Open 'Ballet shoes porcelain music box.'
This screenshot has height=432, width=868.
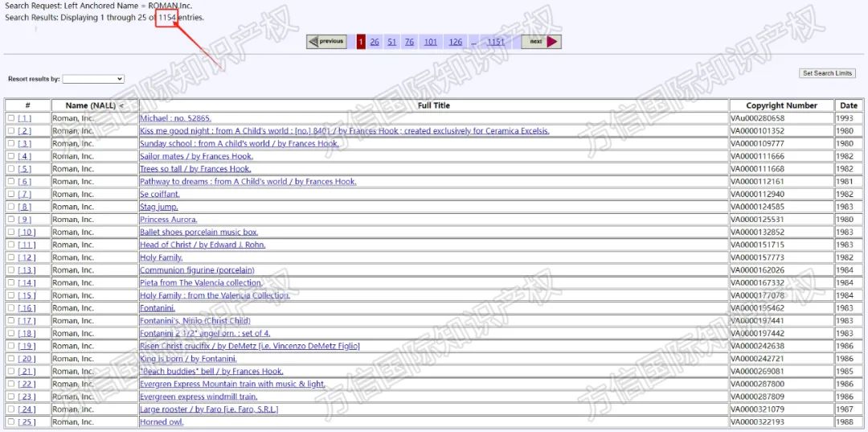pyautogui.click(x=199, y=232)
